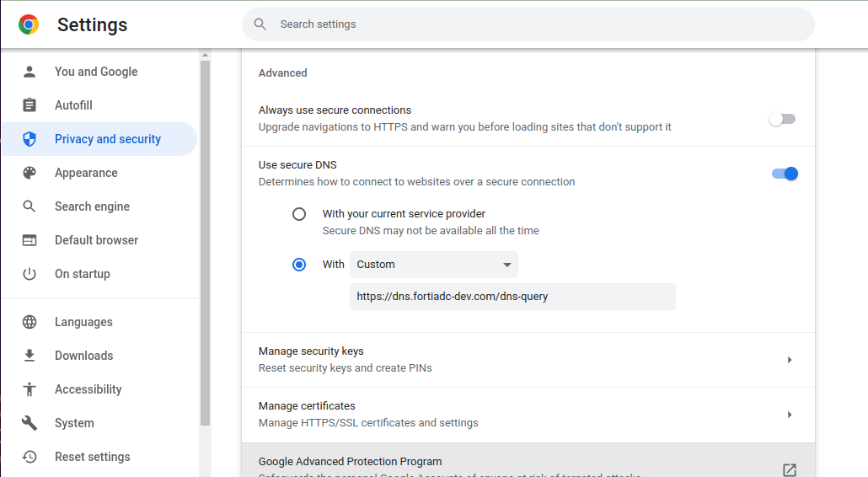Screen dimensions: 868x477
Task: Open the Custom DNS provider dropdown
Action: click(433, 265)
